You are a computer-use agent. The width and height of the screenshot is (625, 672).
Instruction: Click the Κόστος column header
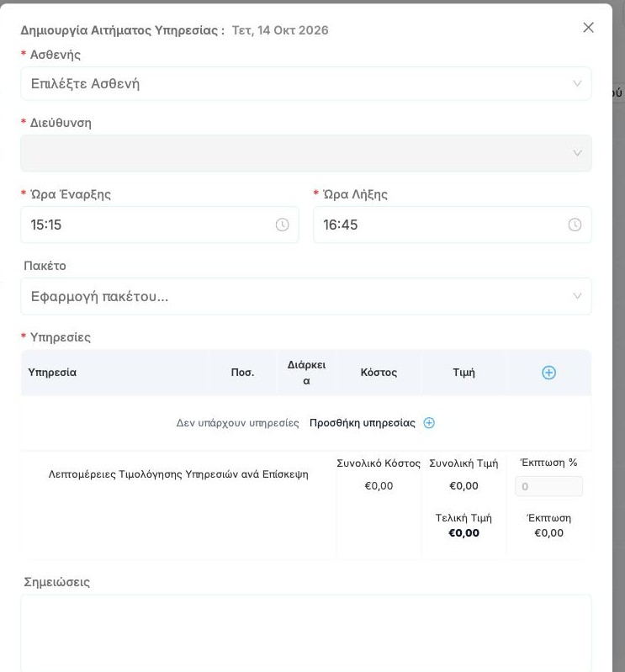[379, 373]
